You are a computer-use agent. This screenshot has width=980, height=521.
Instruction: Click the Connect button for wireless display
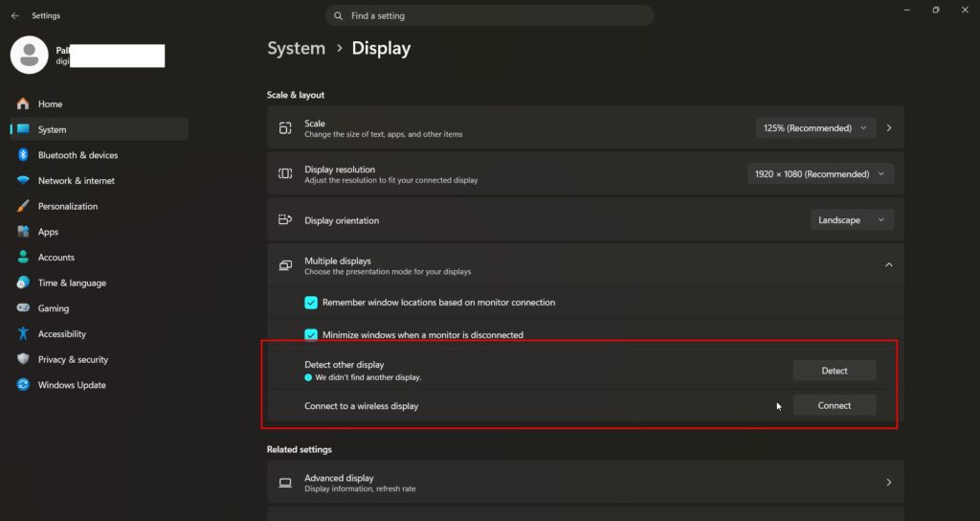coord(835,405)
